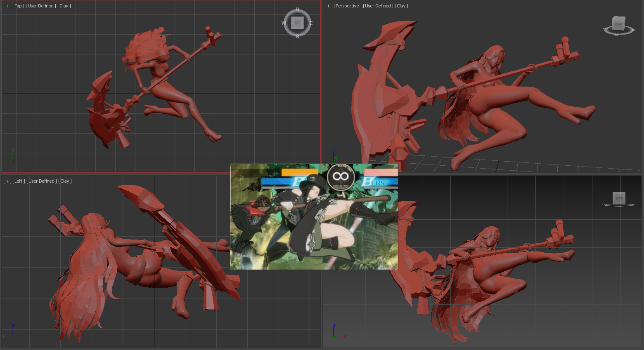Open [User Defined] menu in Top viewport

[41, 6]
